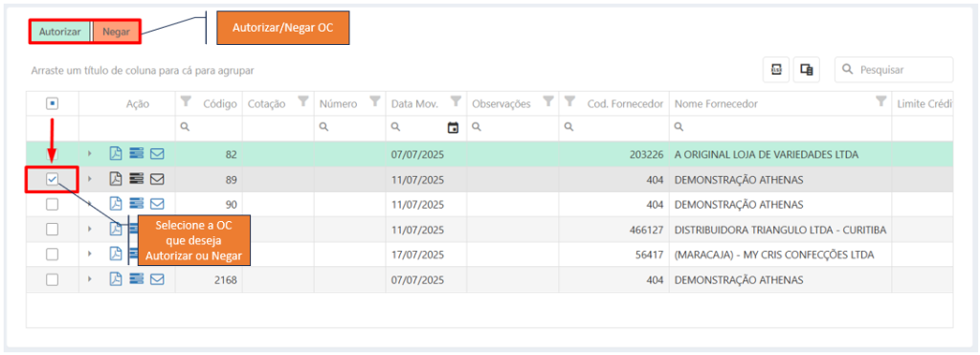Open the column chooser icon
980x355 pixels.
(806, 70)
